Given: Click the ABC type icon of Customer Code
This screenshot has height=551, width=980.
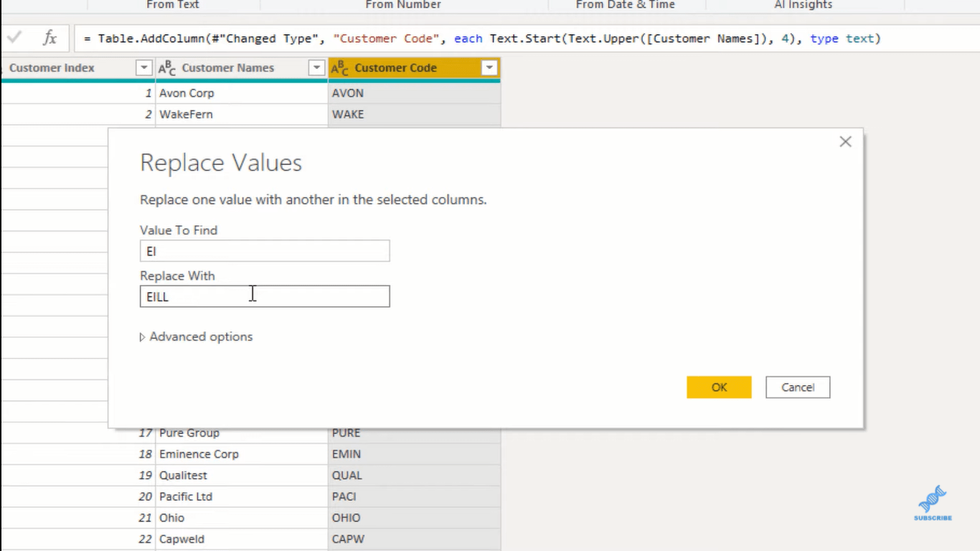Looking at the screenshot, I should pyautogui.click(x=339, y=68).
